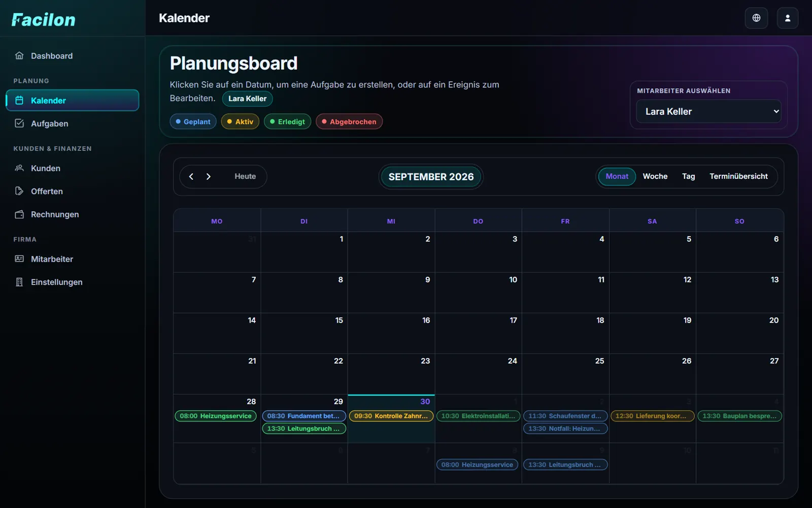Click the Einstellungen building icon
Image resolution: width=812 pixels, height=508 pixels.
pyautogui.click(x=19, y=282)
